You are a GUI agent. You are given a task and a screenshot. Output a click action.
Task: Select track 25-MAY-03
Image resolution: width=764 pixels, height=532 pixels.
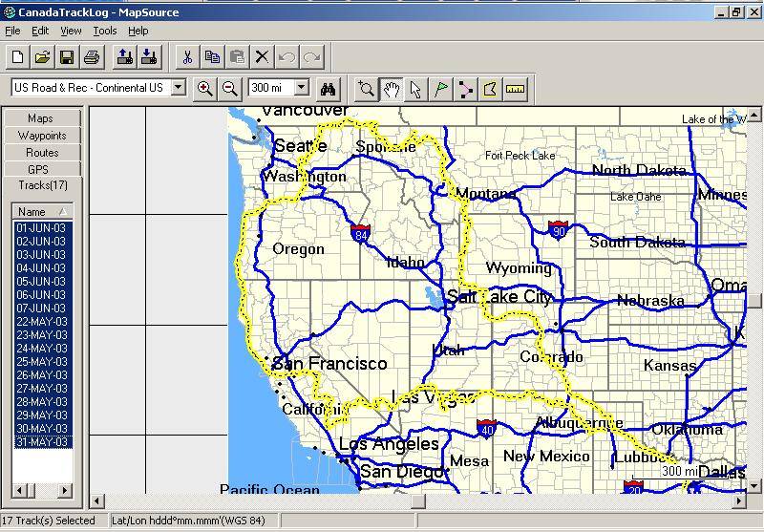[43, 362]
